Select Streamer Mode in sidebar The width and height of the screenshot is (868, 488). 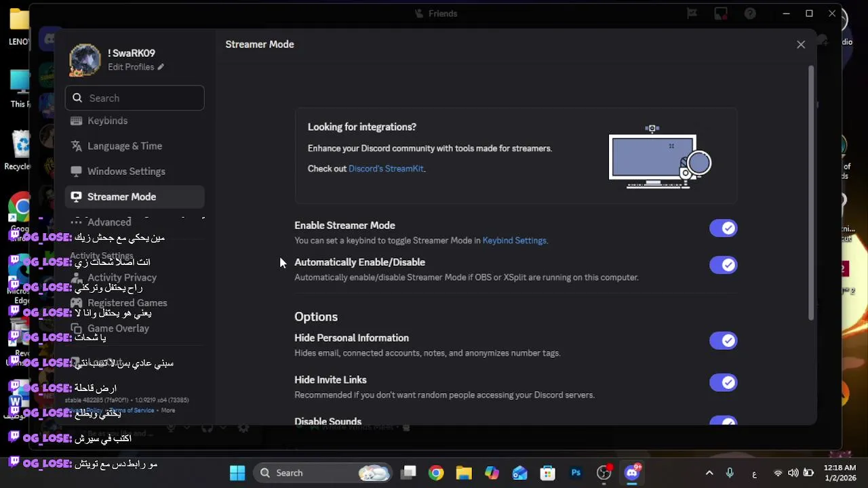pyautogui.click(x=134, y=197)
